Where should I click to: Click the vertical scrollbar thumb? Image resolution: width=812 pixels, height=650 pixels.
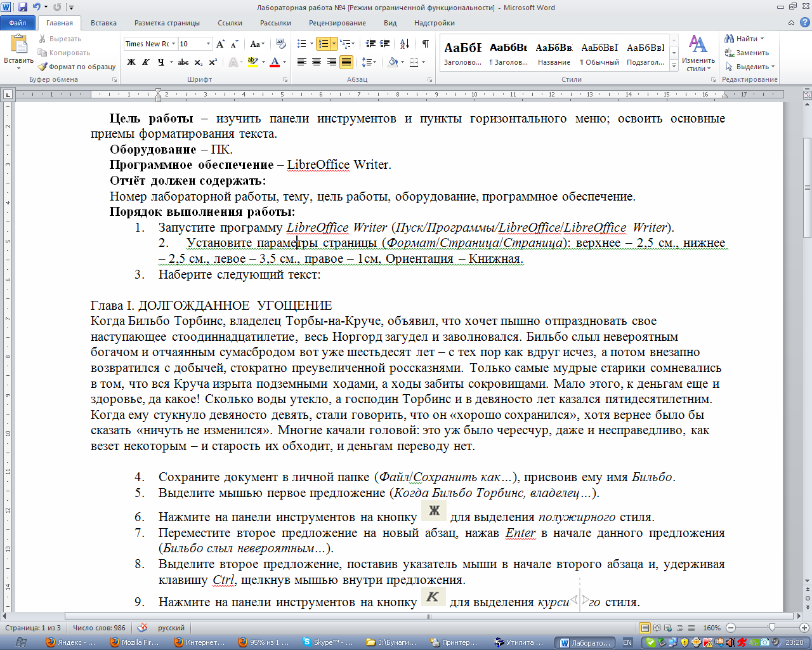[807, 187]
